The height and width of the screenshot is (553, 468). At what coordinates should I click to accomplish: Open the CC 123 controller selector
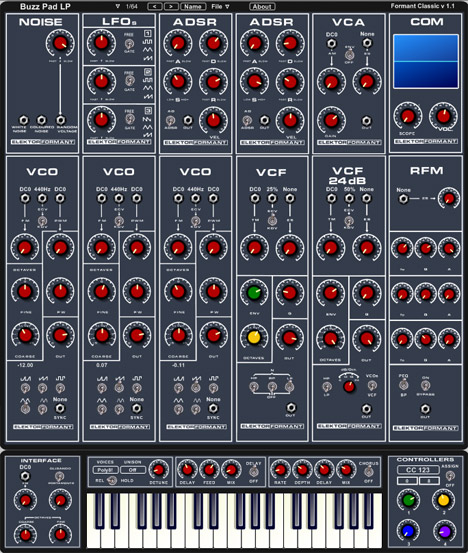[x=418, y=470]
